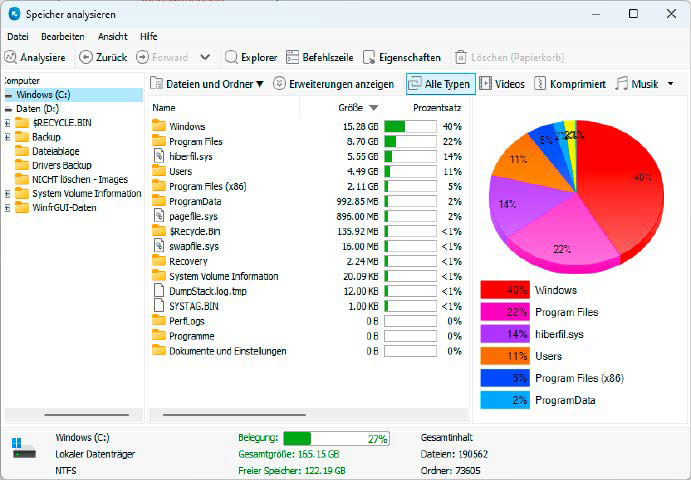Open the Datei menu
691x480 pixels.
[18, 37]
